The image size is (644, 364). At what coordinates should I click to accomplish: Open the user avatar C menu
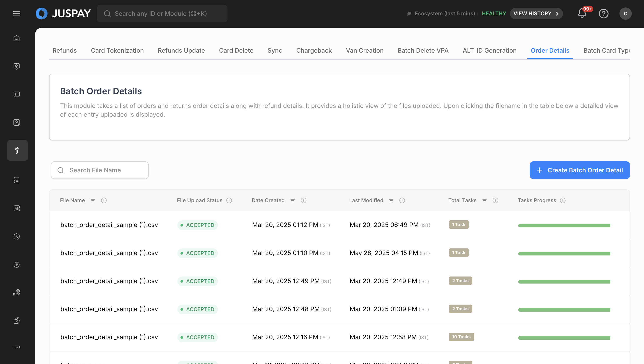625,14
